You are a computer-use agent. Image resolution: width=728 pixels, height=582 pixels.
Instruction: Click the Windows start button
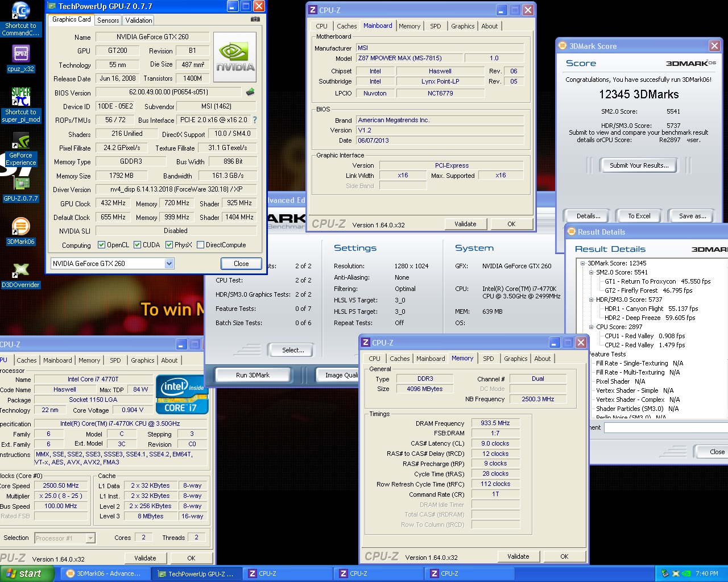coord(27,573)
